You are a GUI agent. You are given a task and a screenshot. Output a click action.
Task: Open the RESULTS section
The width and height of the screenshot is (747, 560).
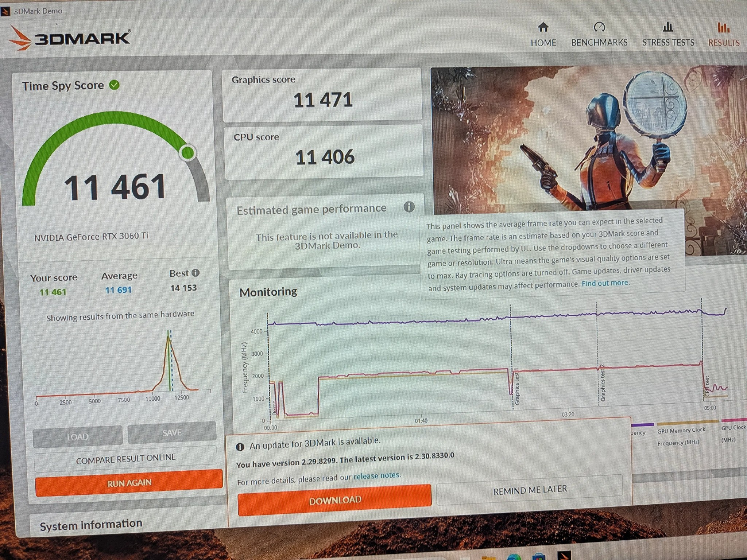point(724,35)
